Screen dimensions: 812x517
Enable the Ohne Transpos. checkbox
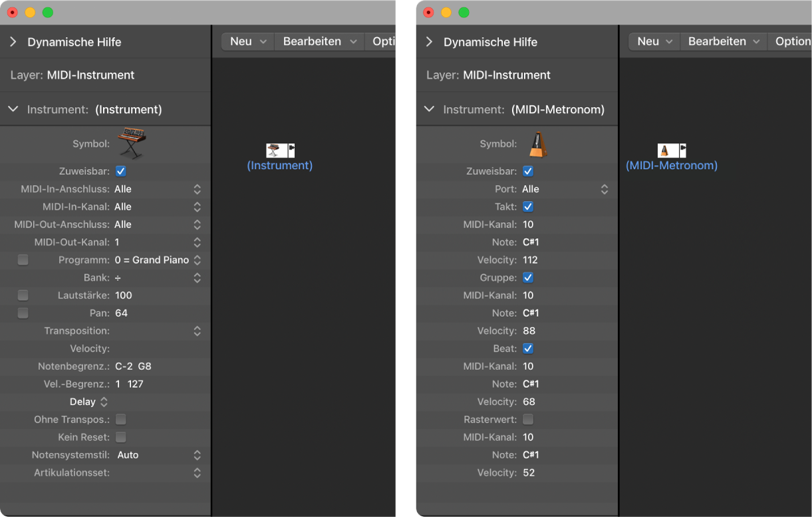coord(120,419)
